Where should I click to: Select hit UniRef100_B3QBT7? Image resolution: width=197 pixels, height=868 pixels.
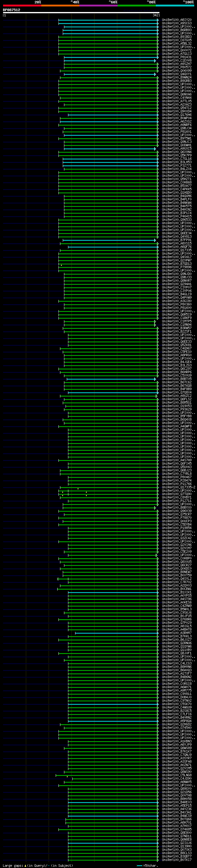(x=177, y=856)
